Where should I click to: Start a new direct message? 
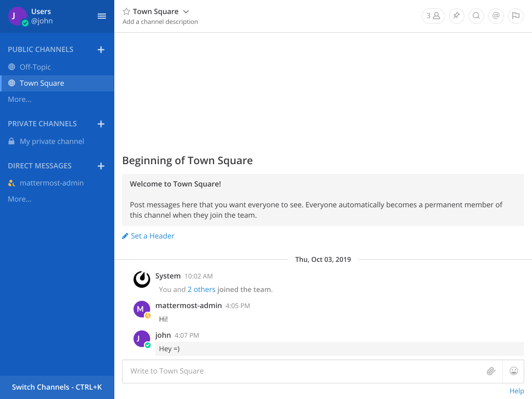point(101,166)
